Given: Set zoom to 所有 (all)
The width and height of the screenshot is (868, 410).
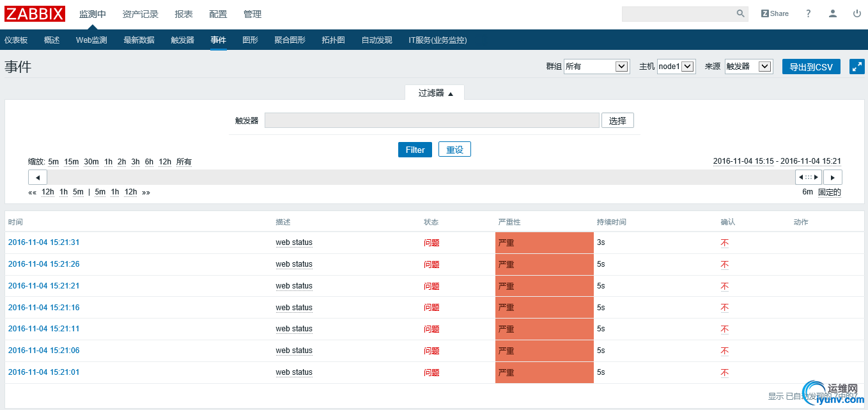Looking at the screenshot, I should (x=184, y=162).
